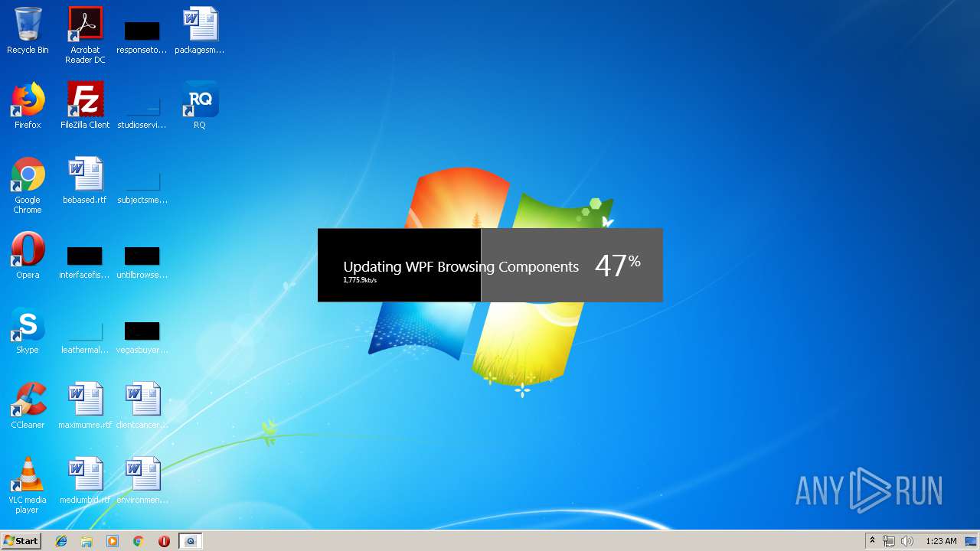The image size is (980, 551).
Task: Open Google Chrome desktop shortcut
Action: click(28, 185)
